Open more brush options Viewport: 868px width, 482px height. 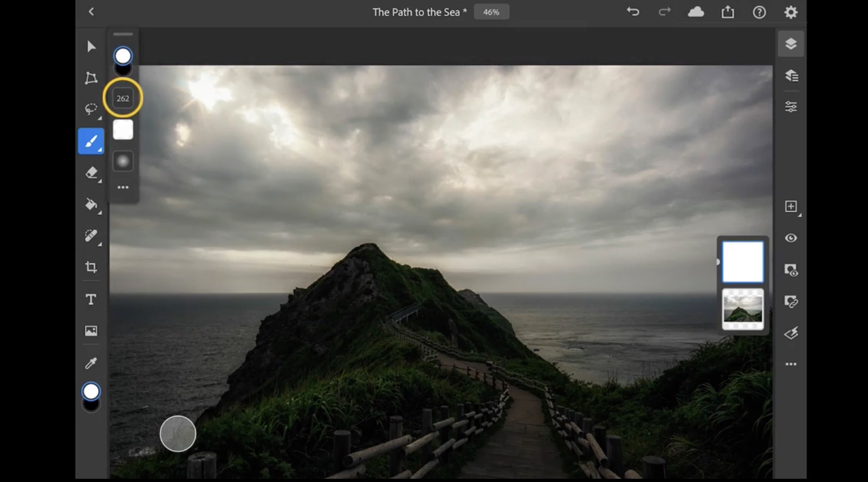click(x=123, y=187)
